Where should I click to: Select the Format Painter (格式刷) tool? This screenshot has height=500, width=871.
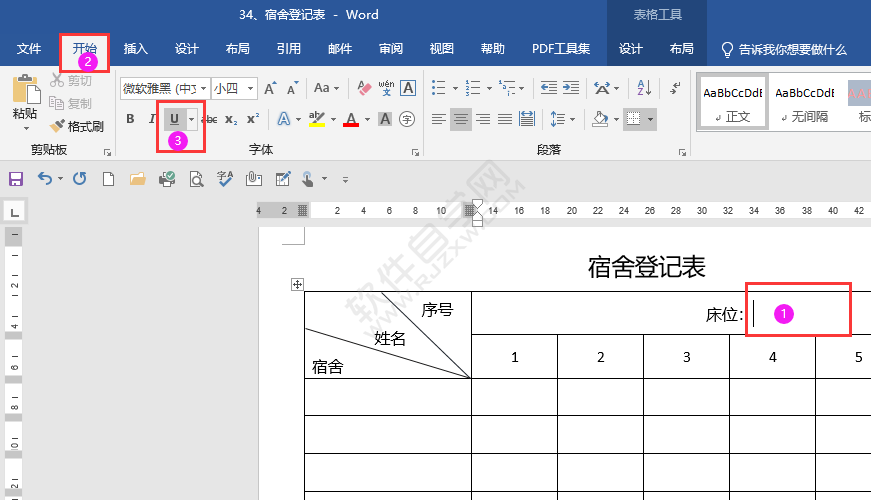coord(76,127)
